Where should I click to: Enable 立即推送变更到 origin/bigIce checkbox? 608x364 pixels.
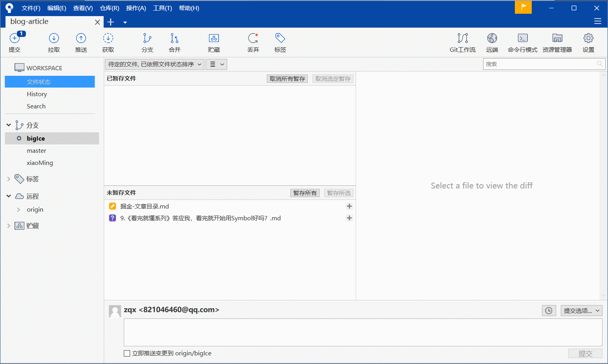coord(127,353)
